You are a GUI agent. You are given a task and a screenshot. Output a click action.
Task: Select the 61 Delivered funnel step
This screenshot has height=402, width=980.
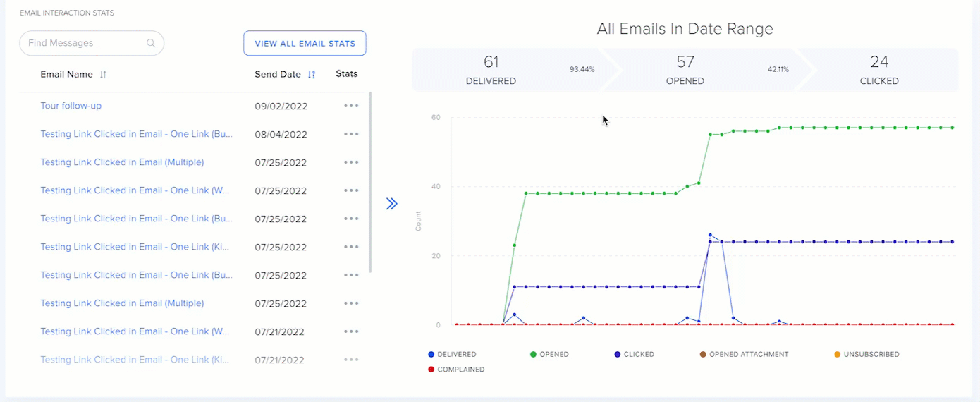(x=491, y=70)
